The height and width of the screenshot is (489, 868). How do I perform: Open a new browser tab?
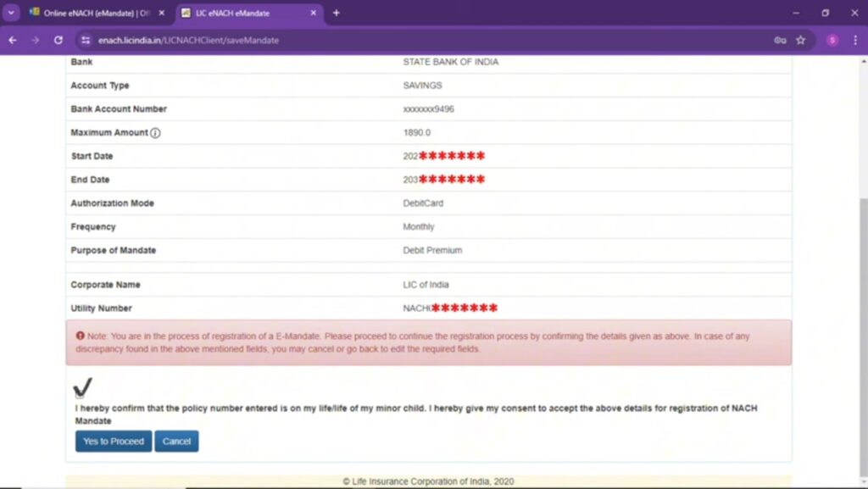(x=336, y=13)
